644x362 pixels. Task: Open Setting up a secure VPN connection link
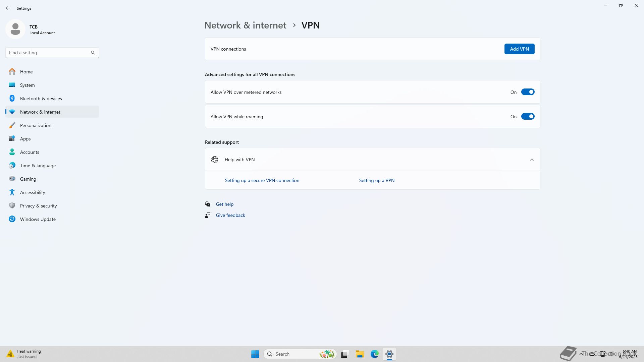click(x=262, y=180)
